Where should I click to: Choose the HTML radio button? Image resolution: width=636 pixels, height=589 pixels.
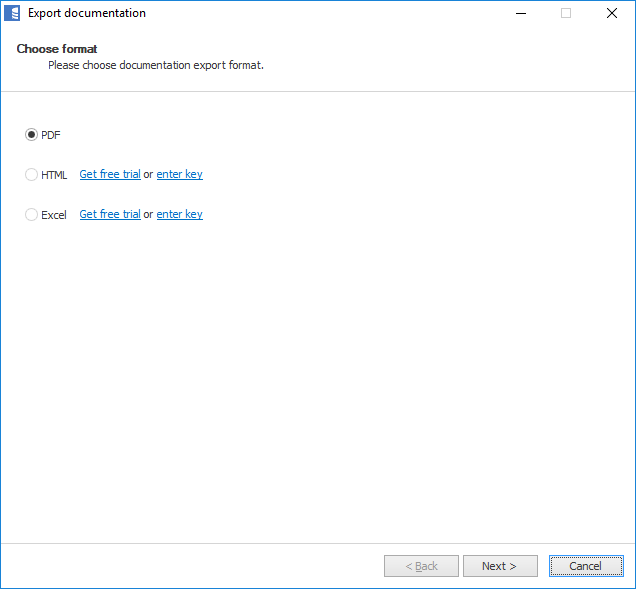tap(32, 175)
